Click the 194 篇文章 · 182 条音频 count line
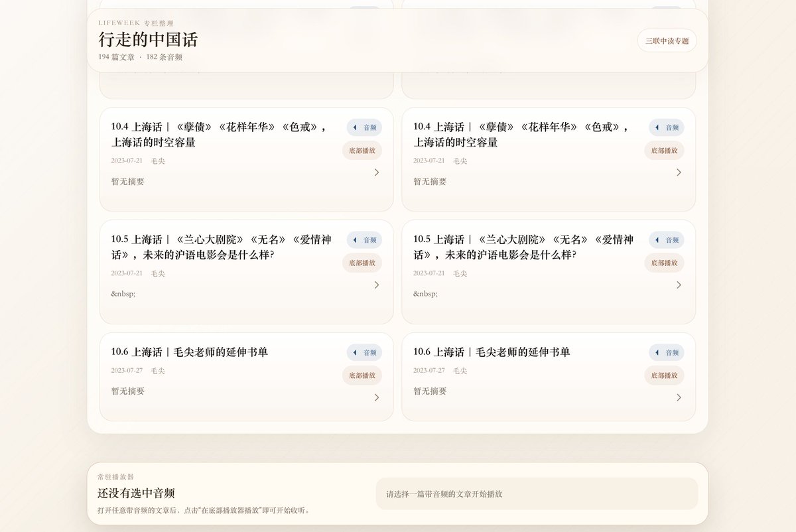 tap(141, 57)
